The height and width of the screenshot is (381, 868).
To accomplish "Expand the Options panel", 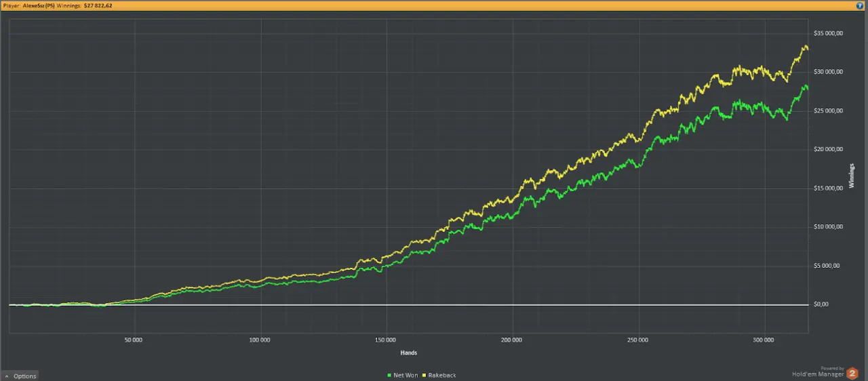I will 24,376.
